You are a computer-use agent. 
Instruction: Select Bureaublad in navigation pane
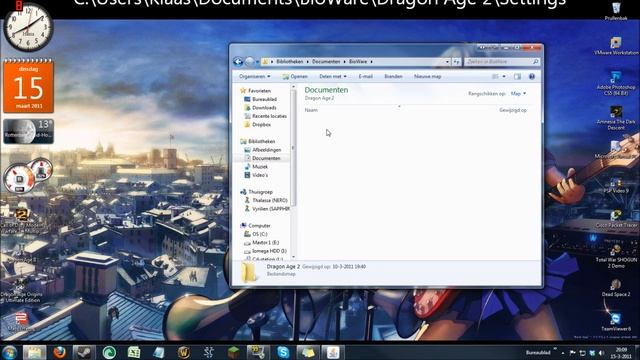(x=260, y=99)
